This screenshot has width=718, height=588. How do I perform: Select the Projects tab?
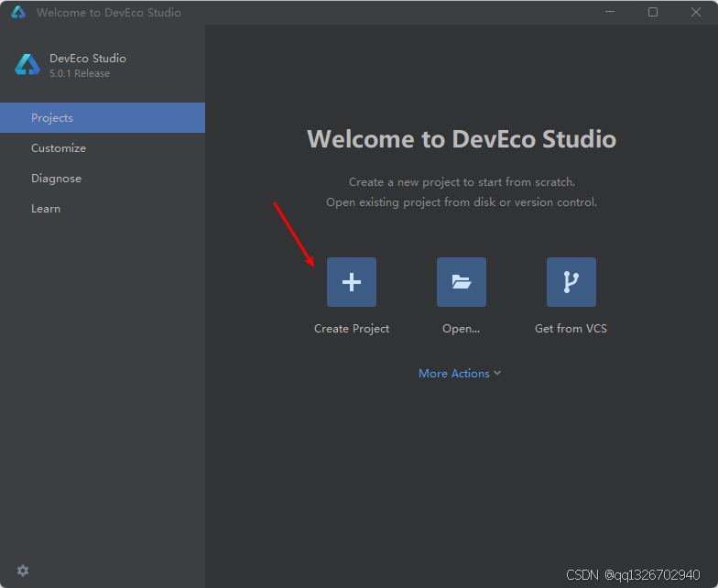103,117
